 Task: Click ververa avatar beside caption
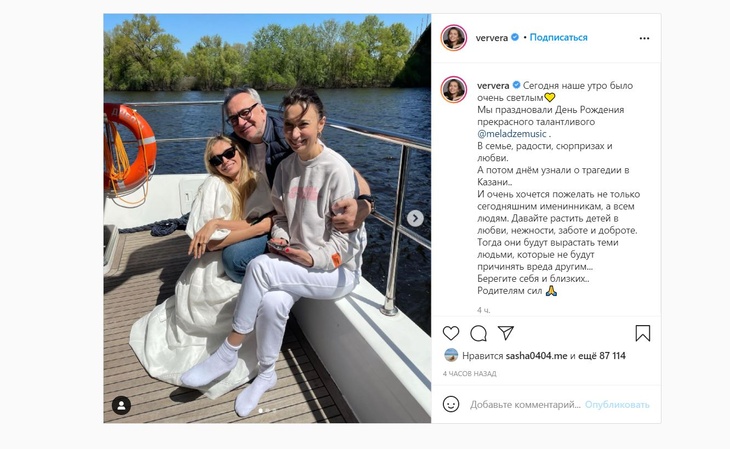point(454,89)
